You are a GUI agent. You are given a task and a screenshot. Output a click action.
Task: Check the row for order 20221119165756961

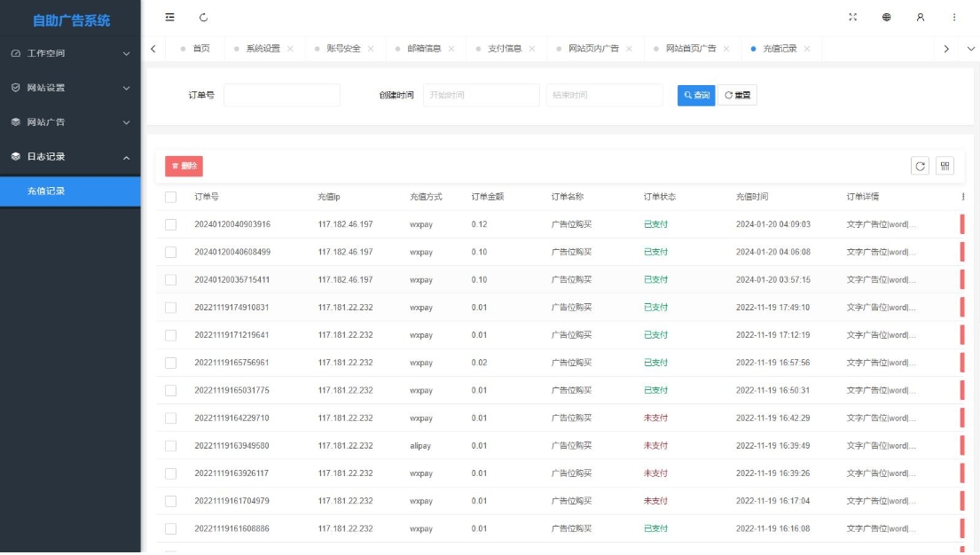pyautogui.click(x=170, y=363)
